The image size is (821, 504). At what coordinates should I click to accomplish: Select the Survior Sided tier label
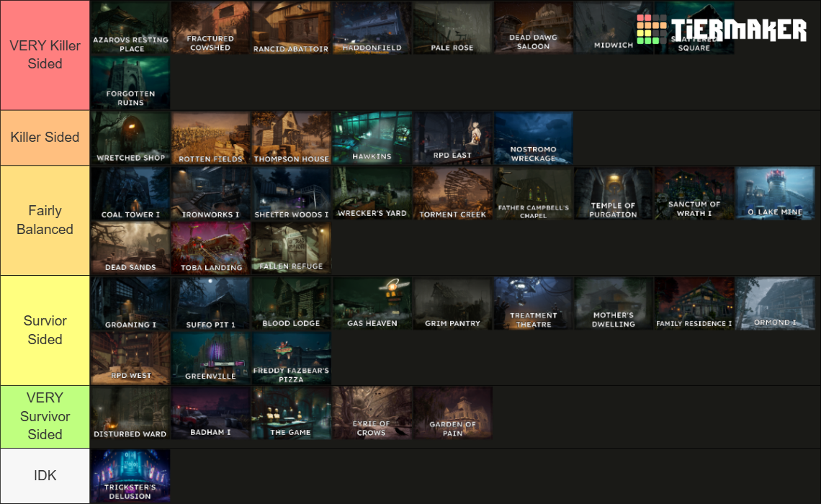coord(45,330)
